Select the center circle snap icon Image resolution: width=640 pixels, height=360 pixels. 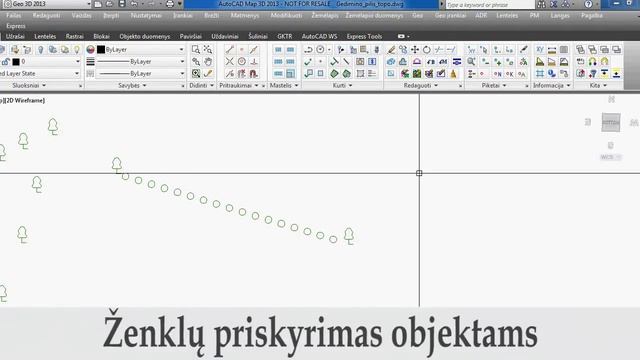(x=242, y=62)
